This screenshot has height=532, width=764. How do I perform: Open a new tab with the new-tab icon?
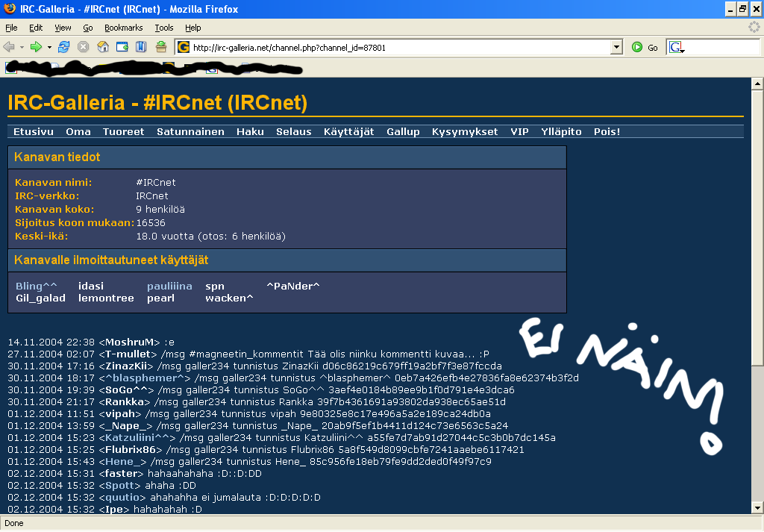click(121, 46)
